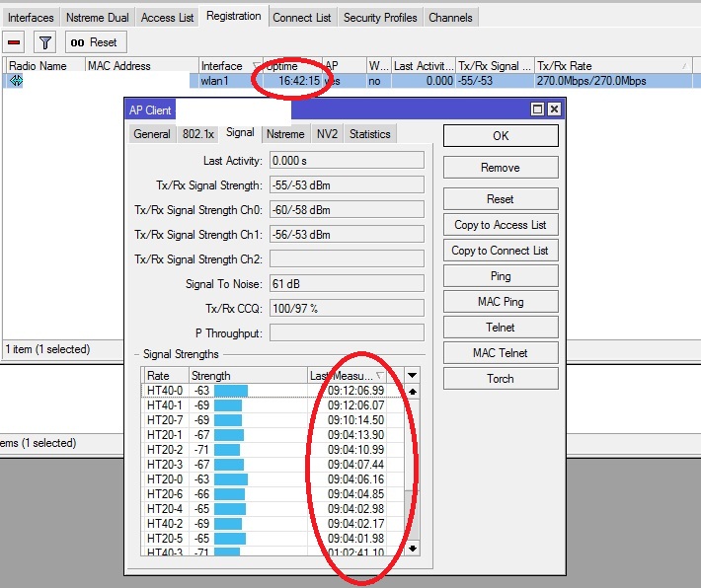Click scroll down arrow in Signal Strengths list
This screenshot has width=701, height=588.
pos(412,549)
